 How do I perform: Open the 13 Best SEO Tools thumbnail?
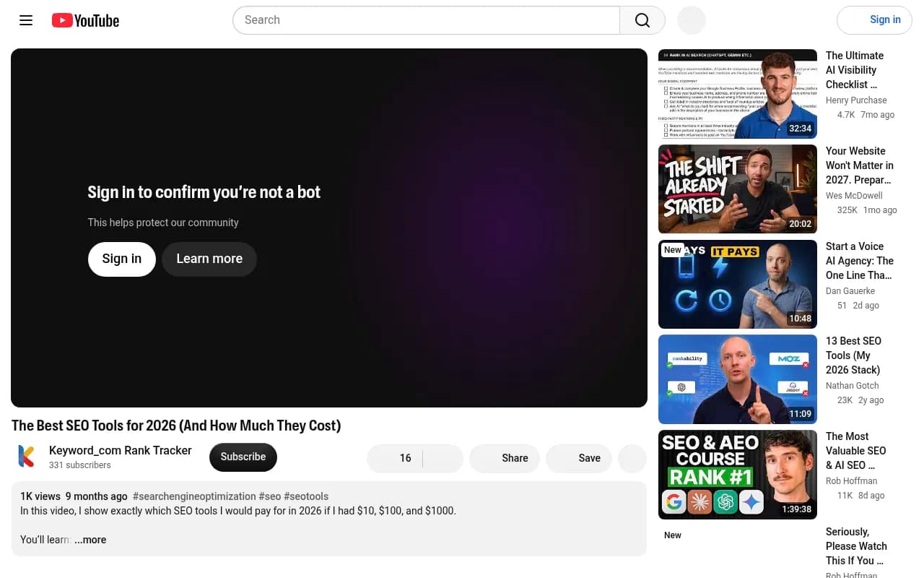tap(738, 379)
